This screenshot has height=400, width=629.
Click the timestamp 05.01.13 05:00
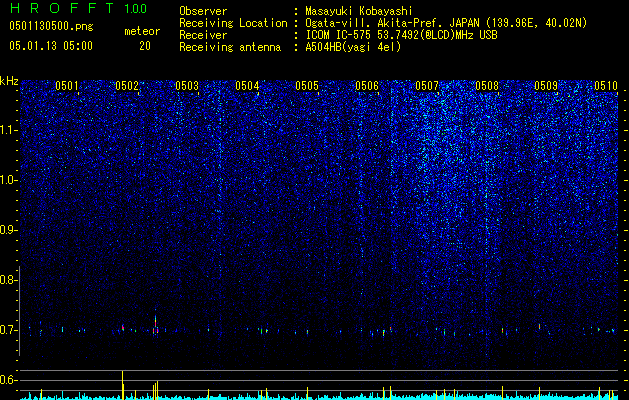(x=51, y=46)
